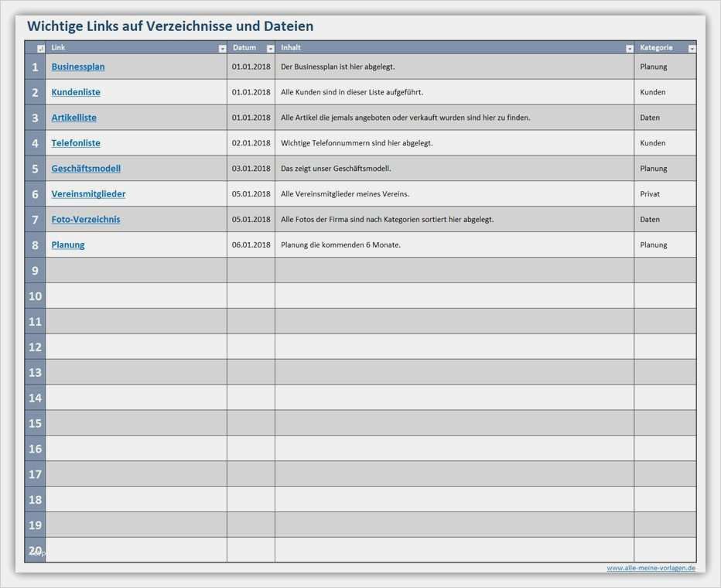Open the Kategorie column filter dropdown
Viewport: 721px width, 588px height.
pyautogui.click(x=691, y=47)
